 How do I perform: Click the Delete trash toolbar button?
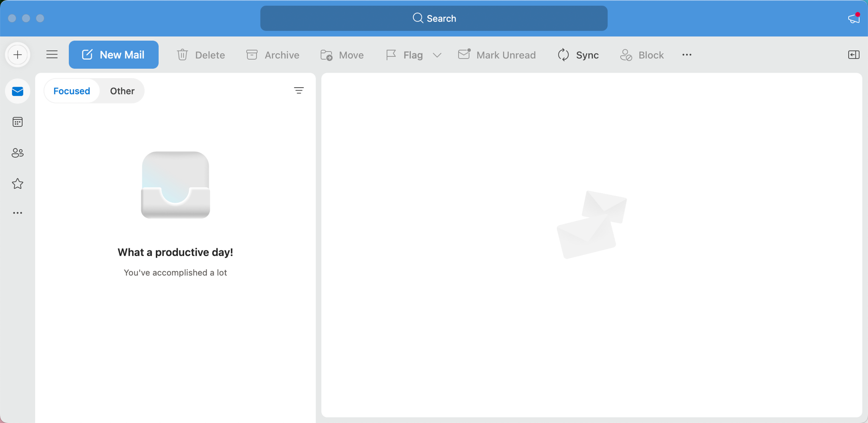coord(201,55)
